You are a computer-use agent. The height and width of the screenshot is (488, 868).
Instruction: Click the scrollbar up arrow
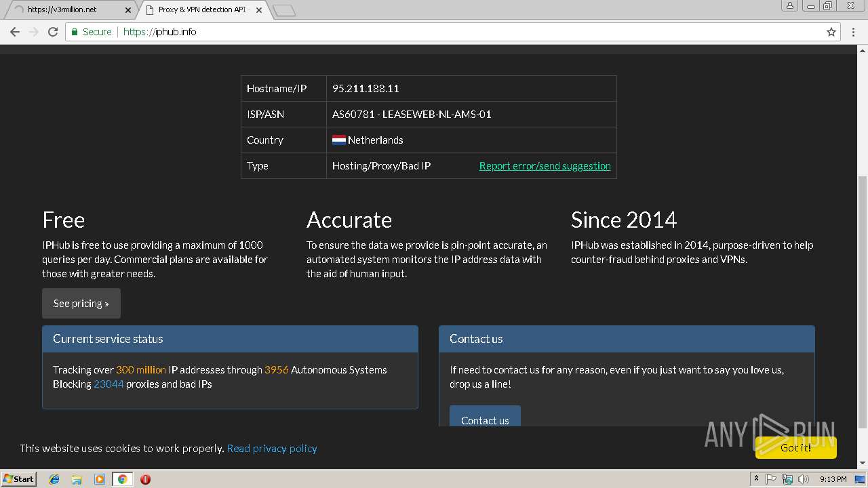click(x=863, y=50)
